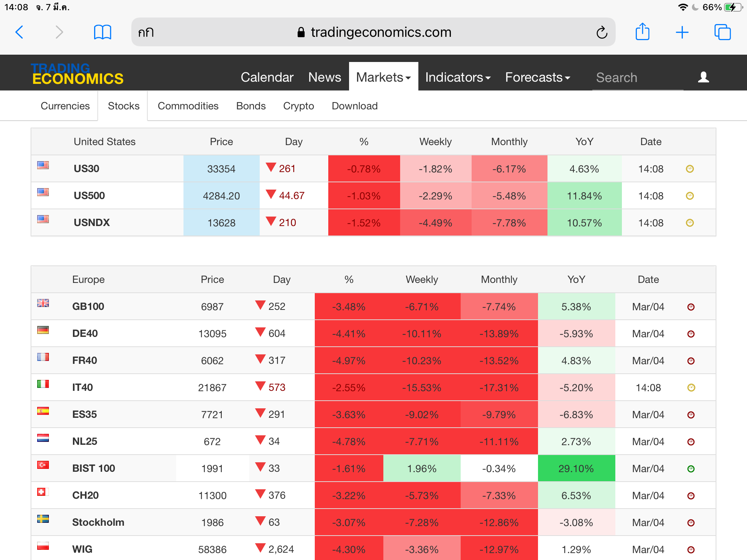Open the DE40 index link
The image size is (747, 560).
pyautogui.click(x=85, y=333)
